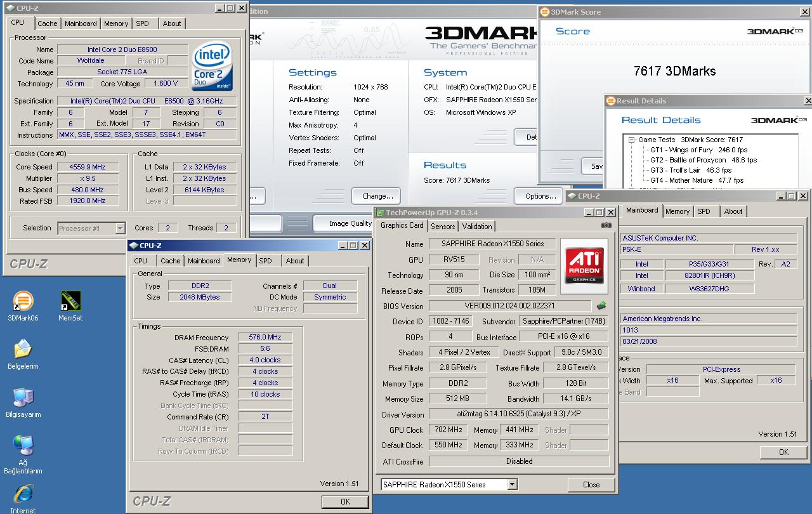Click the 7617 3DMarks score text
The height and width of the screenshot is (514, 812).
coord(674,71)
